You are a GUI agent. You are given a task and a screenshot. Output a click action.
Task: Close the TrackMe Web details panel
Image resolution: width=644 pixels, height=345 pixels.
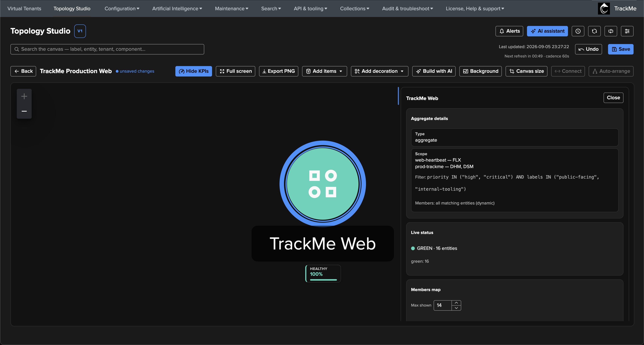pos(613,98)
